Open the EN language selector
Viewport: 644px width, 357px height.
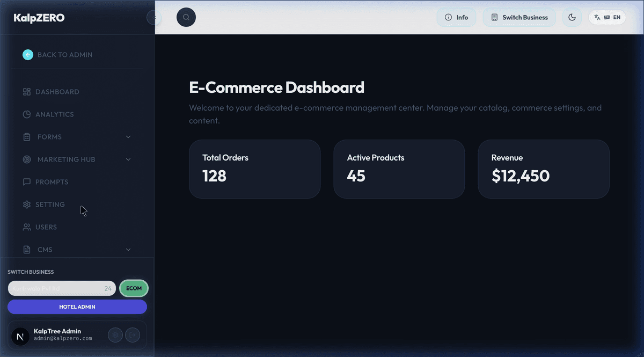(x=607, y=17)
